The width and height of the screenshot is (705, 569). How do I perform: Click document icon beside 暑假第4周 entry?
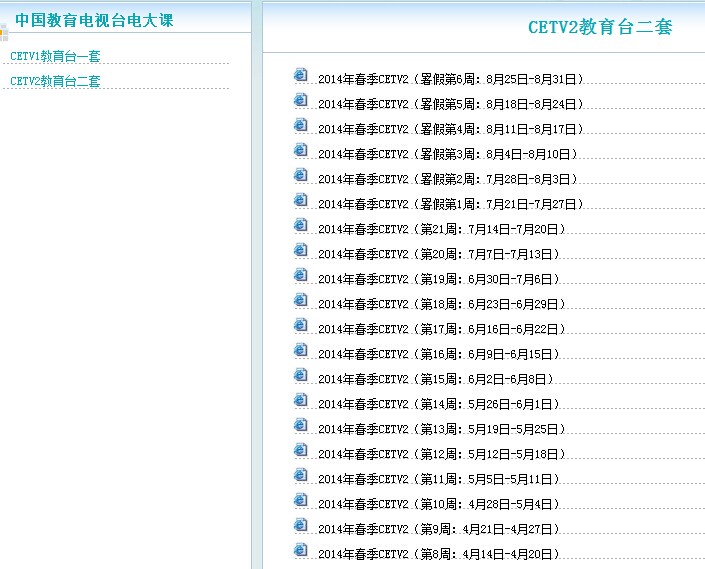[x=300, y=126]
